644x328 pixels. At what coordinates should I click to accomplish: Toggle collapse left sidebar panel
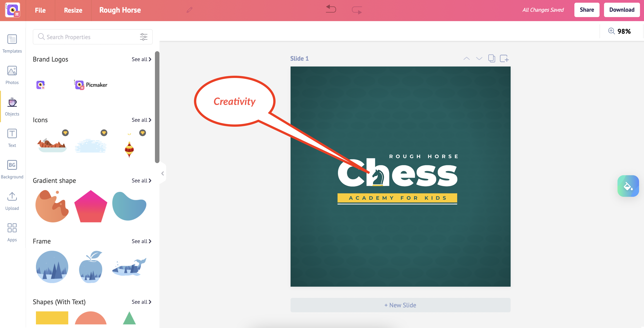162,173
